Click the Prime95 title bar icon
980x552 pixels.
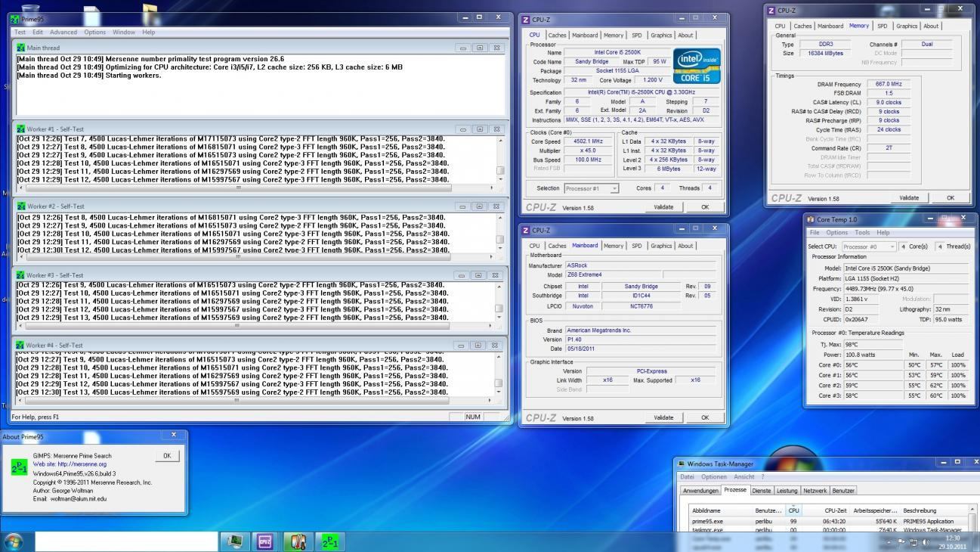pos(16,18)
